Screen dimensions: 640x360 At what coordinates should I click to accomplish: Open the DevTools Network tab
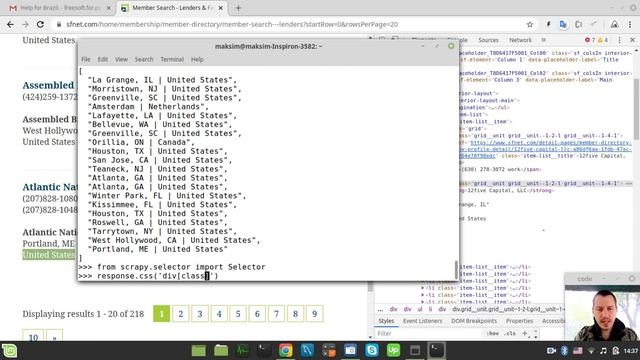(x=520, y=40)
